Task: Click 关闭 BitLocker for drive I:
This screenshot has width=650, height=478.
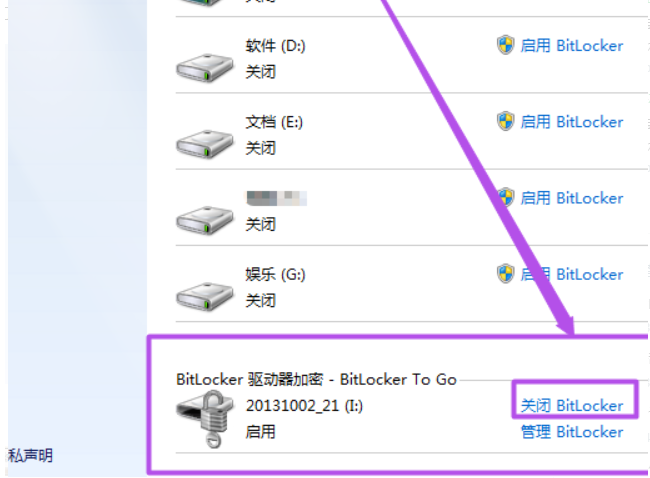Action: [x=572, y=405]
